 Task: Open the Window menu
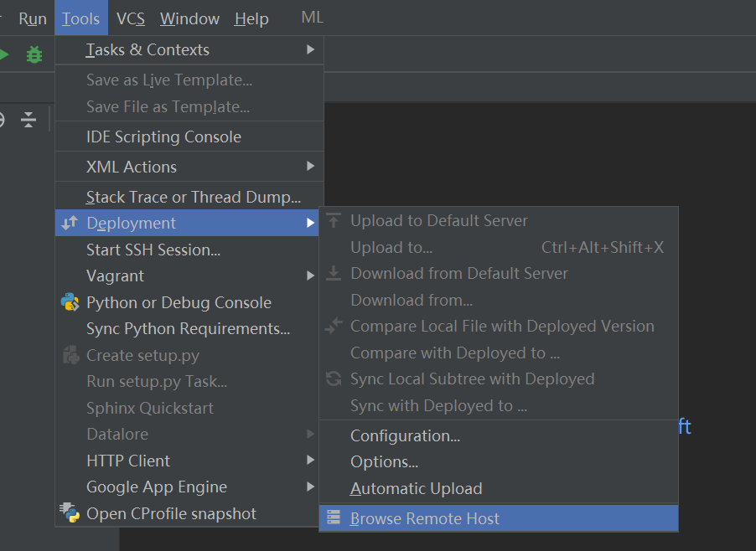click(189, 18)
